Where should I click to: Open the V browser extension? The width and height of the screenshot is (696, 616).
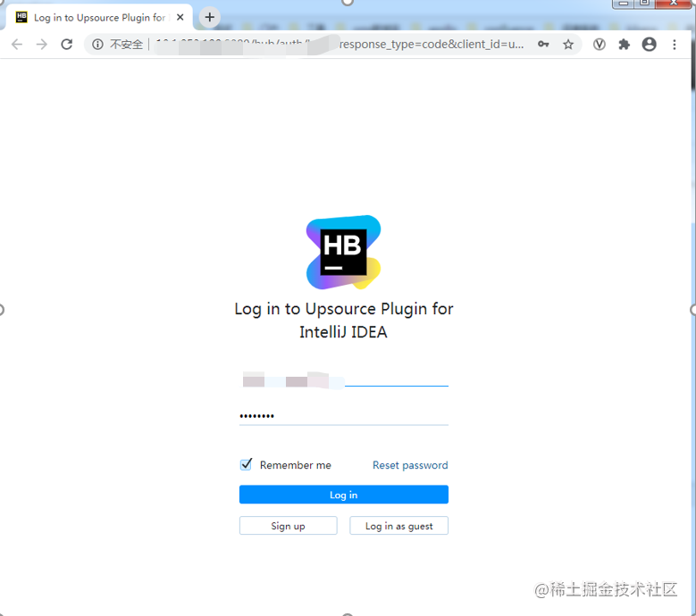pyautogui.click(x=600, y=45)
